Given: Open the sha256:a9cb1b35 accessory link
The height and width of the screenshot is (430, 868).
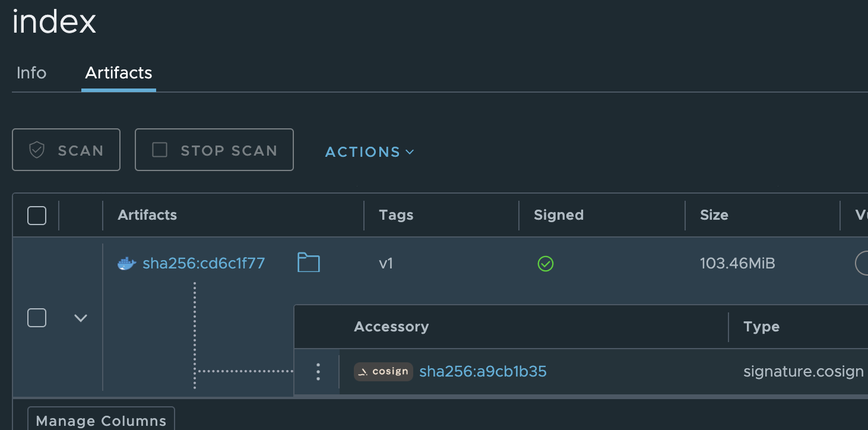Looking at the screenshot, I should click(483, 371).
